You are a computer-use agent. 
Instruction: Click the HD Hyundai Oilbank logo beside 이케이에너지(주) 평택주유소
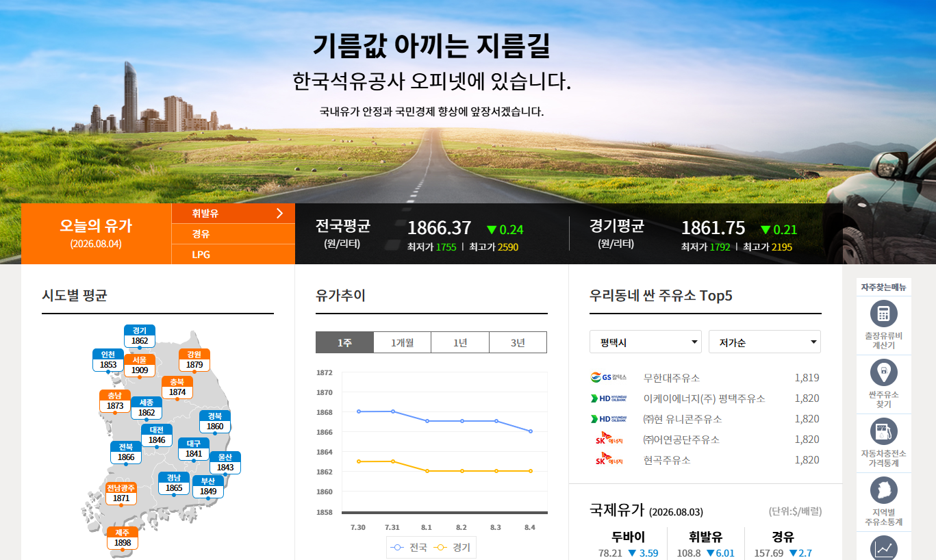point(608,398)
